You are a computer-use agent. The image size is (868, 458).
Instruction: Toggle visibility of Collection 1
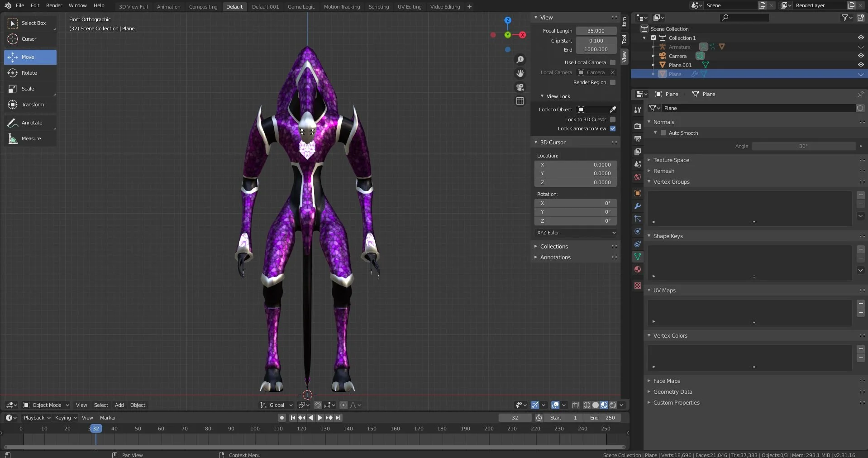coord(860,38)
